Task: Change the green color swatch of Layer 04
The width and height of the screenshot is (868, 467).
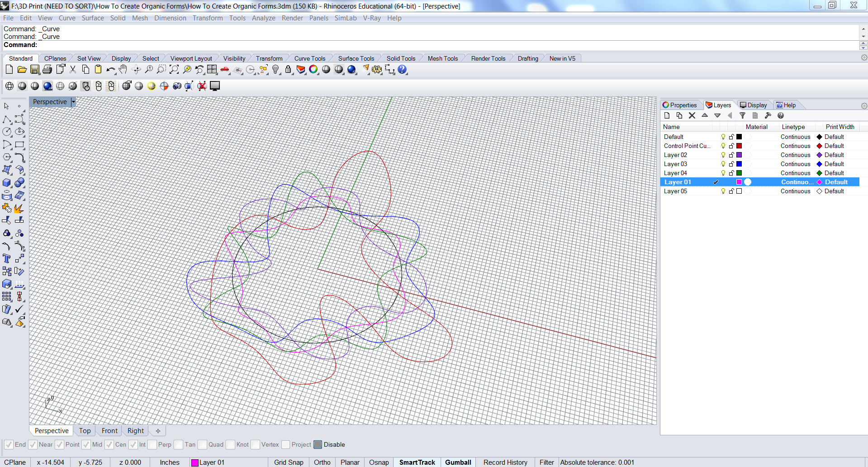Action: (x=739, y=173)
